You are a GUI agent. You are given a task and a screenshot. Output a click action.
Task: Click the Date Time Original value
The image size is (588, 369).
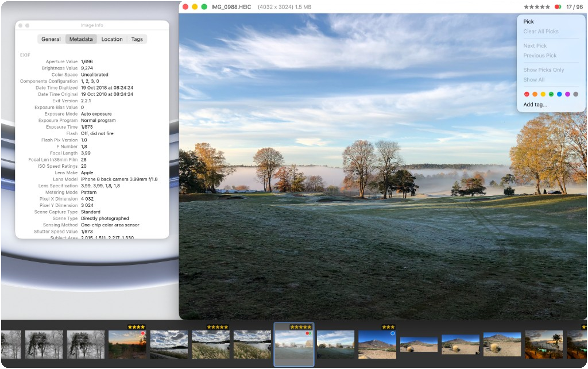(x=107, y=94)
